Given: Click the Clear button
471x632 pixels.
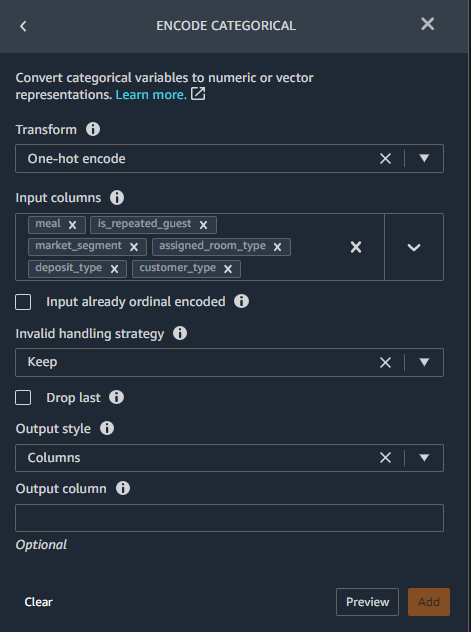Looking at the screenshot, I should point(39,602).
